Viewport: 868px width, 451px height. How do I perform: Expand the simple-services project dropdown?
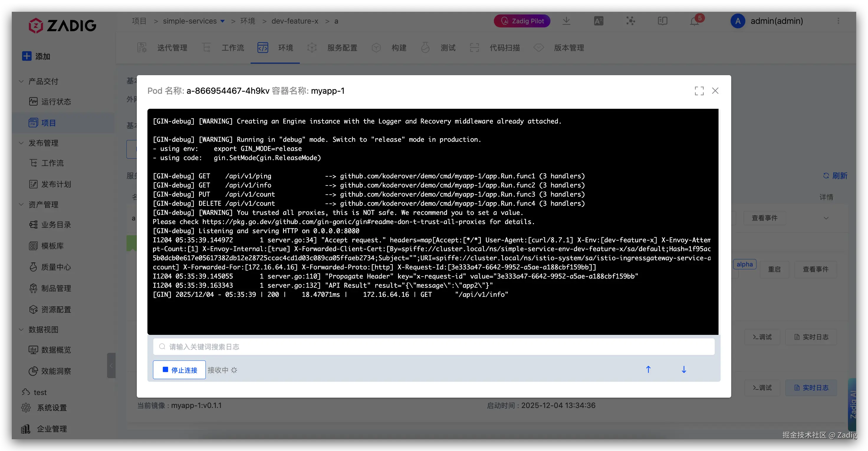click(x=222, y=21)
